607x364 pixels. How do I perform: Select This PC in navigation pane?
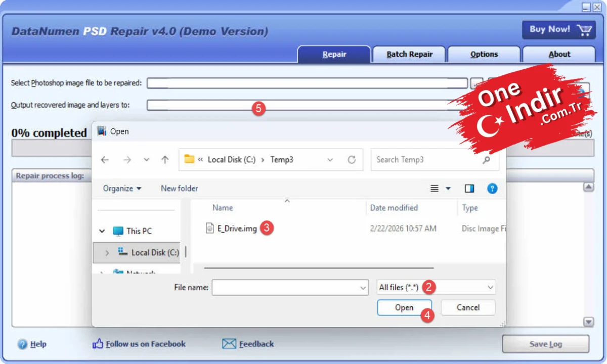pos(139,231)
